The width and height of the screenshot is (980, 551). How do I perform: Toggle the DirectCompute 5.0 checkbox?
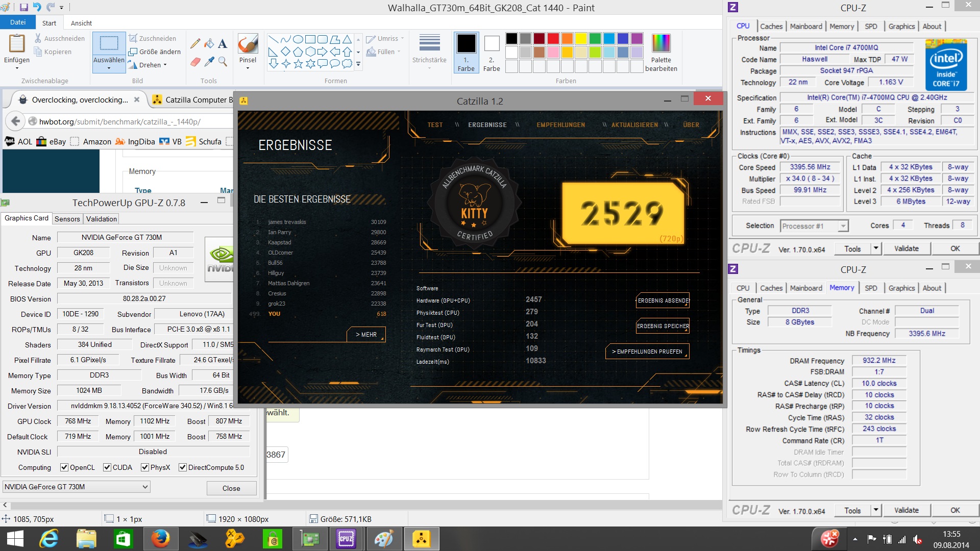(x=183, y=467)
